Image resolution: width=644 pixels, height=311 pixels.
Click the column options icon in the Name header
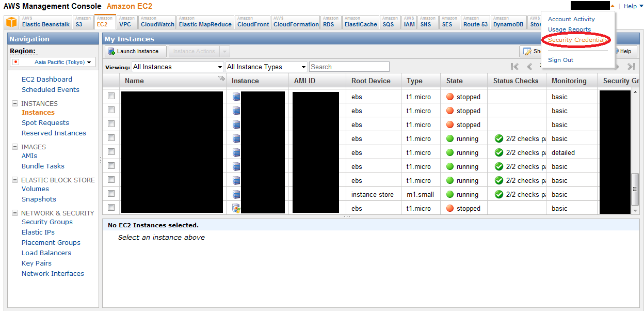point(222,79)
